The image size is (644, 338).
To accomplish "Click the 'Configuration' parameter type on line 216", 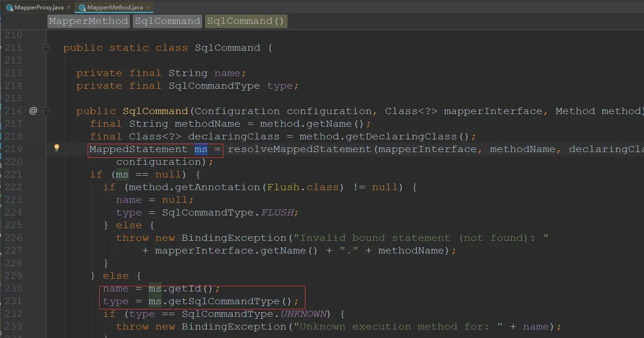I will (x=237, y=111).
